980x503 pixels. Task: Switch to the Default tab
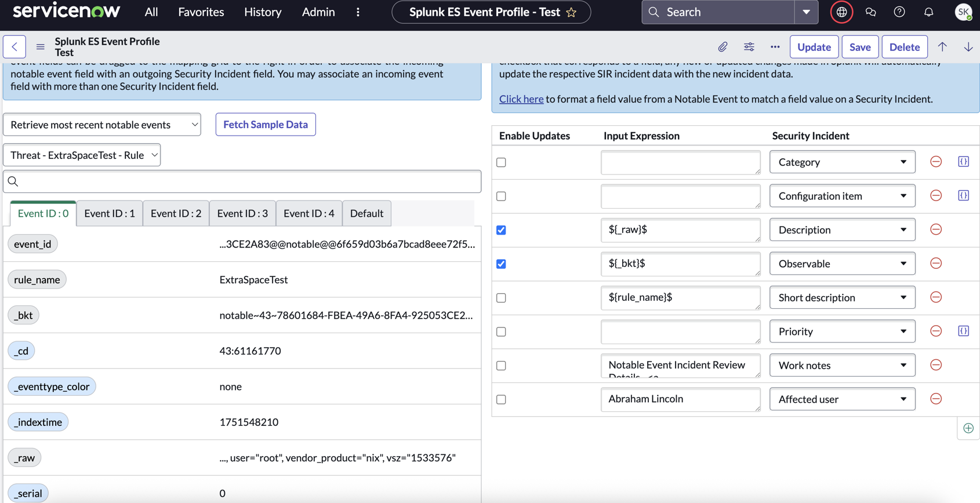pos(366,213)
